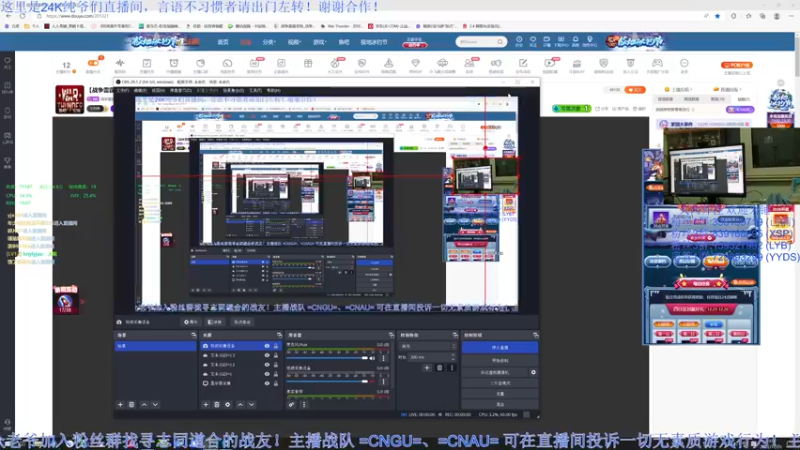
Task: Hide the display capture source eye
Action: click(x=267, y=383)
